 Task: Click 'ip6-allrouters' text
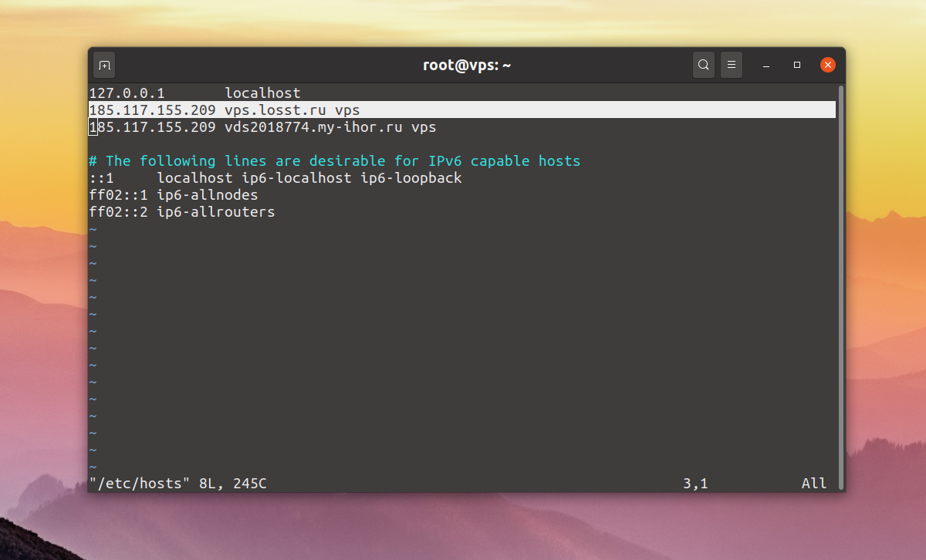(x=216, y=211)
